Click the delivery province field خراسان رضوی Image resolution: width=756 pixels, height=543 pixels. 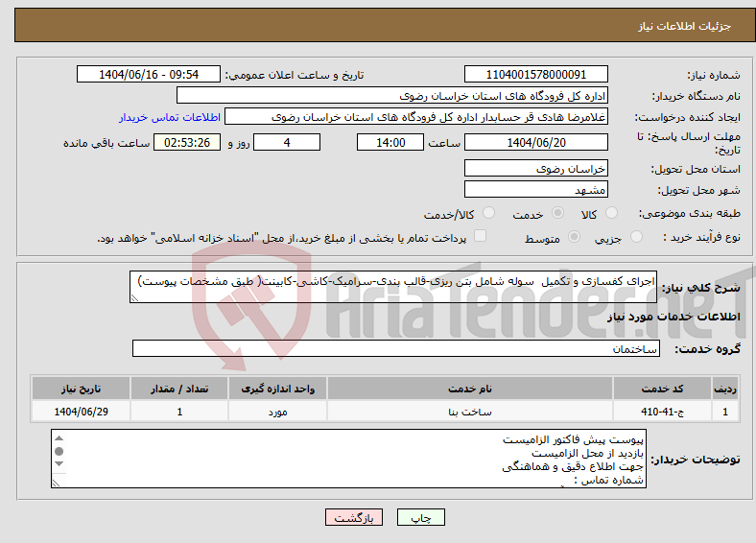[536, 168]
